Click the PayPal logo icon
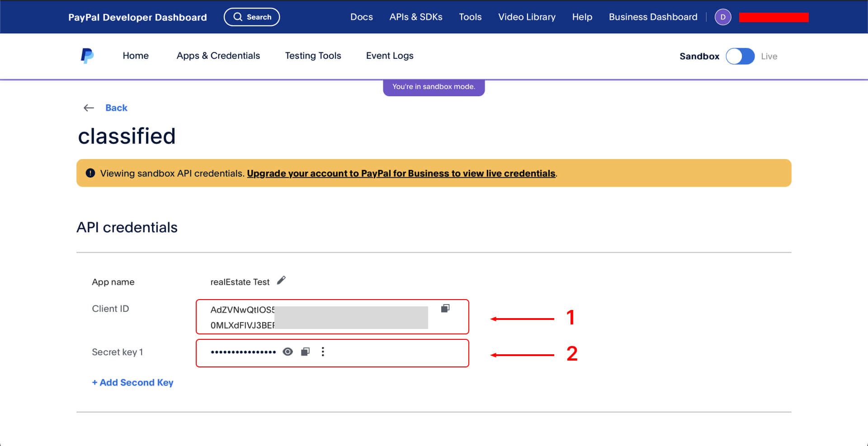 click(87, 56)
